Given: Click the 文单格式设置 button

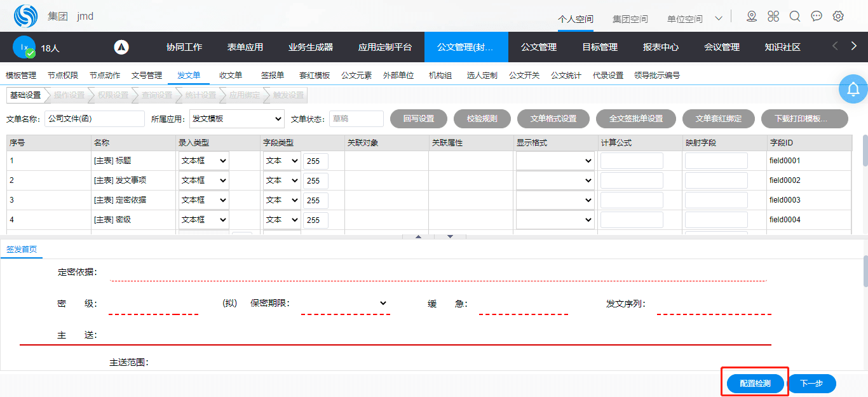Looking at the screenshot, I should click(x=553, y=119).
